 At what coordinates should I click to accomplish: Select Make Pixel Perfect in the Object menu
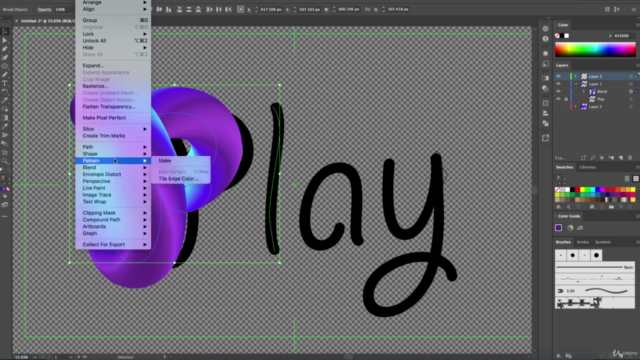point(104,118)
